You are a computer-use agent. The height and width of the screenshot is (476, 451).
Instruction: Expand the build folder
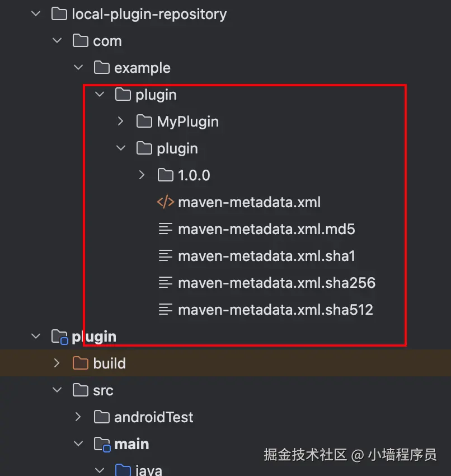[x=57, y=363]
